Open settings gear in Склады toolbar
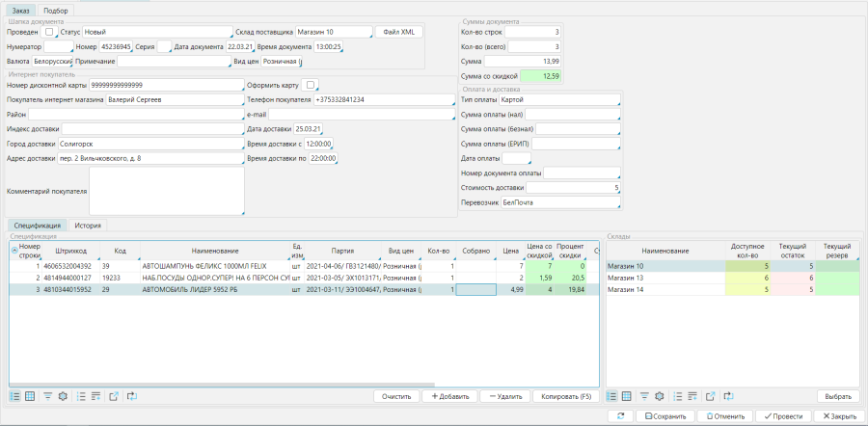The image size is (868, 426). tap(660, 396)
